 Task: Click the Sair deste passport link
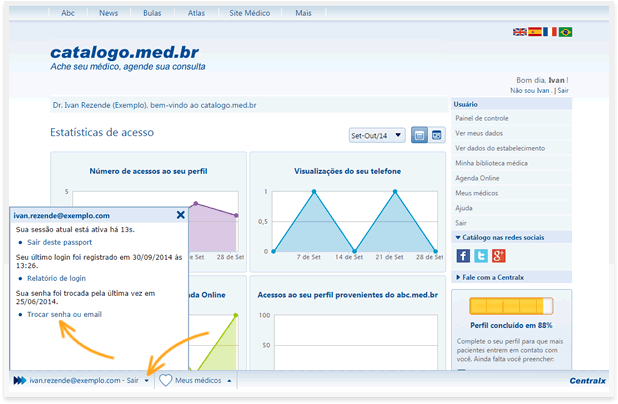(60, 242)
